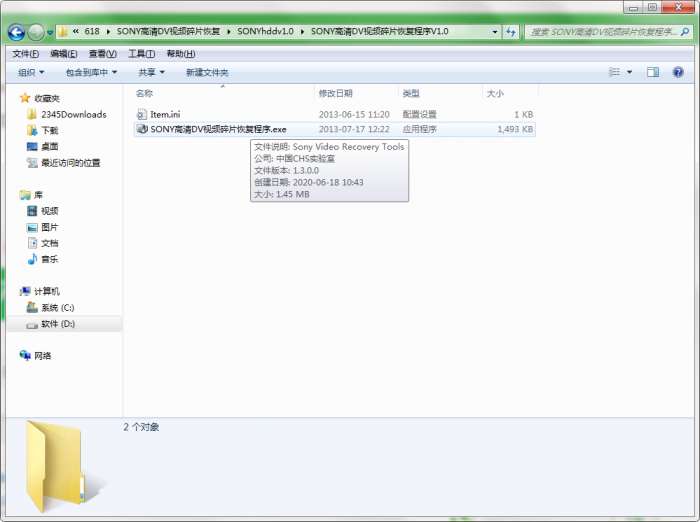Open the 文件(F) menu
Image resolution: width=700 pixels, height=522 pixels.
[x=25, y=54]
